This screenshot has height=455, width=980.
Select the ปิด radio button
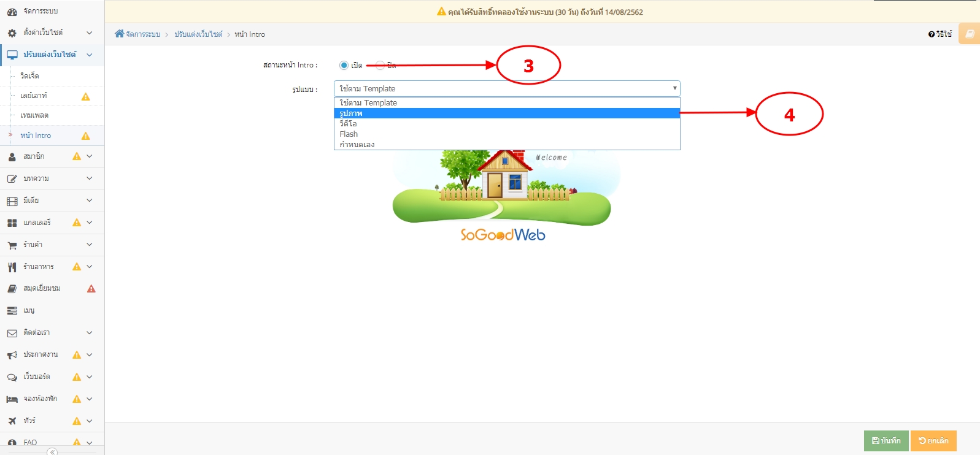point(380,65)
